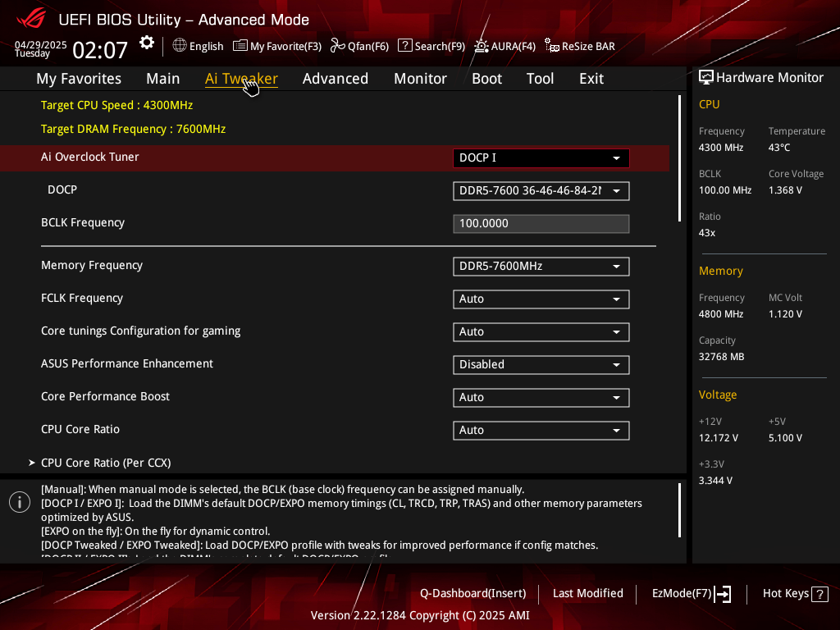
Task: Open the settings gear next to the clock
Action: pyautogui.click(x=147, y=43)
